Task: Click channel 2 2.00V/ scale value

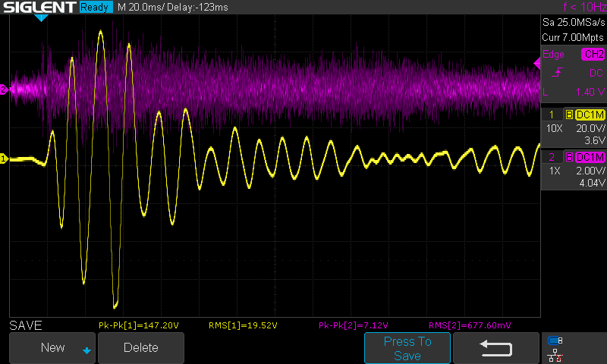Action: tap(590, 171)
